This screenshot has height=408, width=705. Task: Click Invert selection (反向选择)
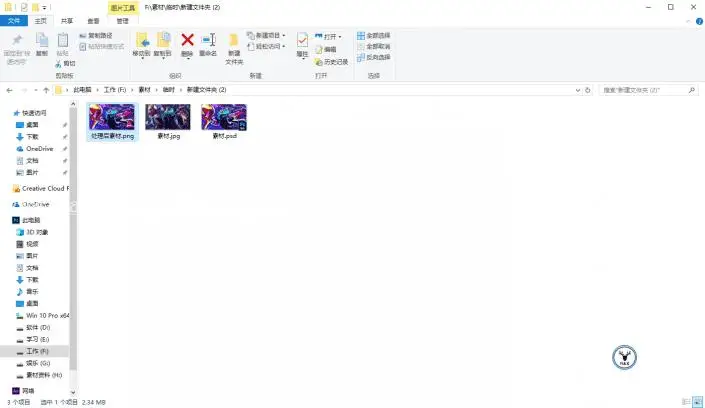[374, 58]
